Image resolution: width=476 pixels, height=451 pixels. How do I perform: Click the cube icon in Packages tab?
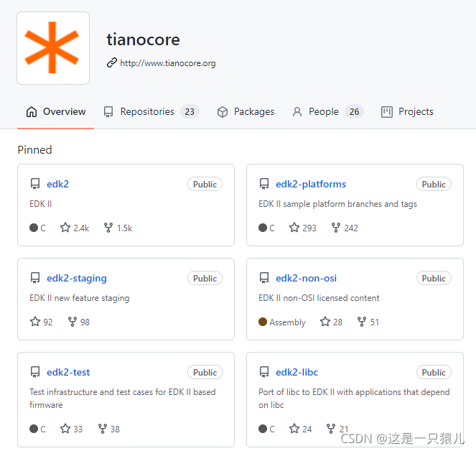click(x=223, y=112)
